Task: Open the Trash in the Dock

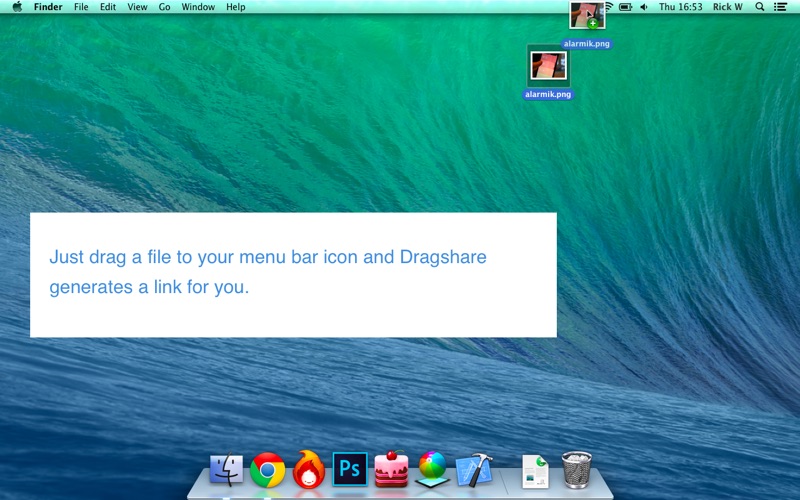Action: [x=577, y=469]
